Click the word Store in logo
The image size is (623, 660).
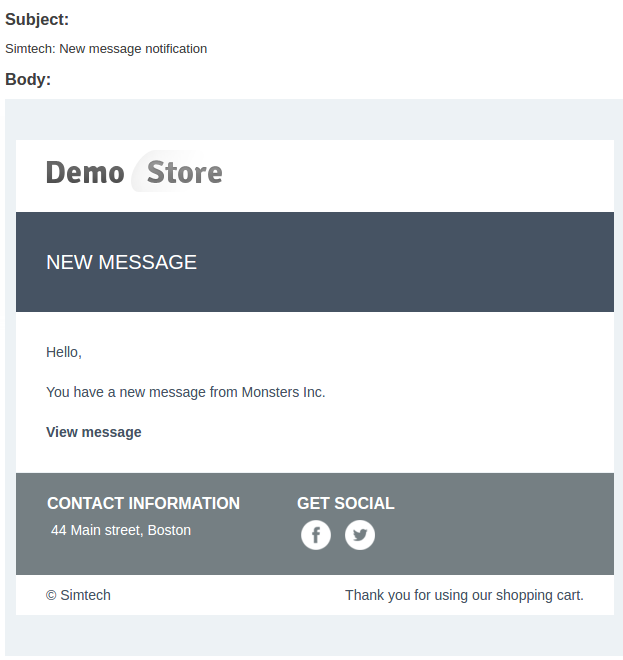pyautogui.click(x=184, y=172)
